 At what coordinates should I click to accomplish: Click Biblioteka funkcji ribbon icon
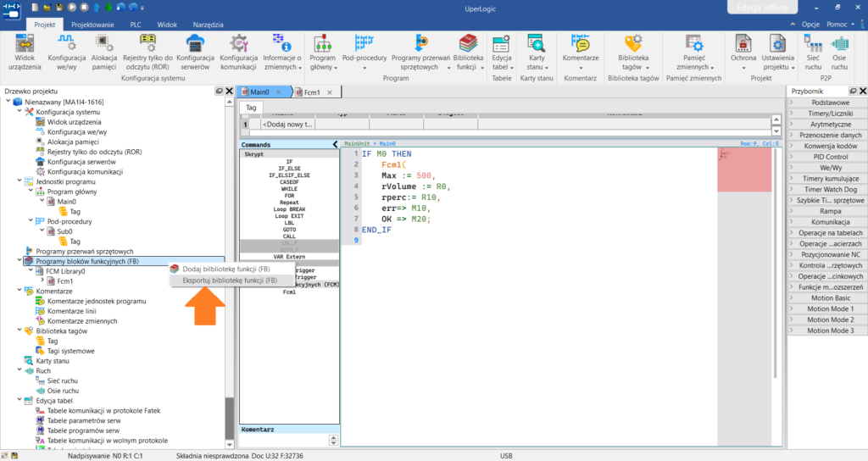coord(468,52)
